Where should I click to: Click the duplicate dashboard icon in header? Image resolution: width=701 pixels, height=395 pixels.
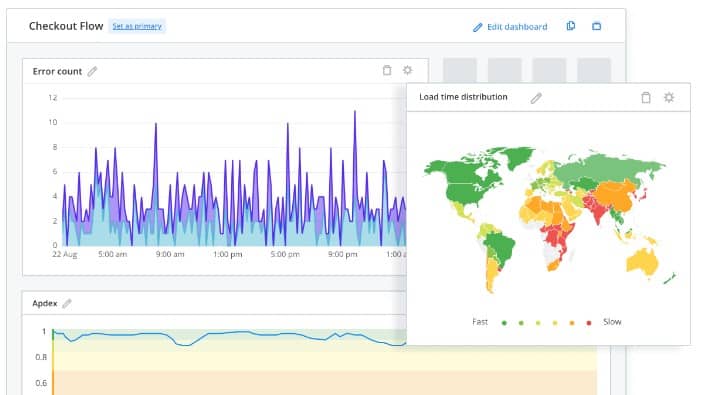tap(571, 26)
